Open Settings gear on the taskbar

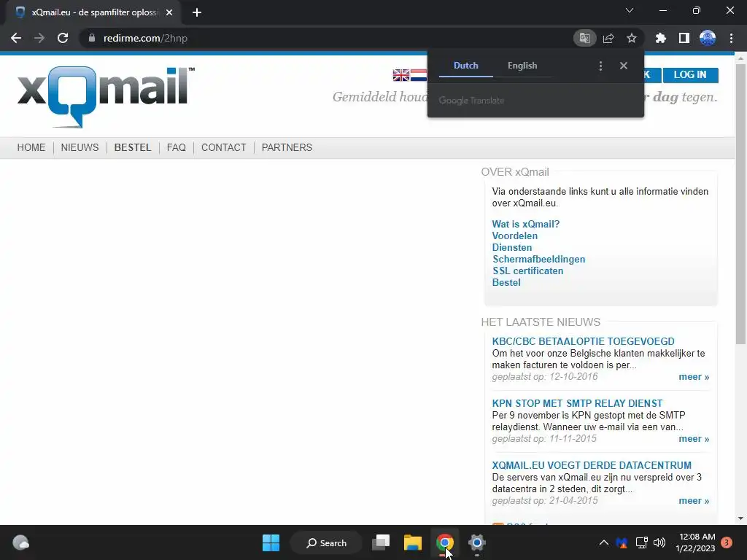point(476,542)
